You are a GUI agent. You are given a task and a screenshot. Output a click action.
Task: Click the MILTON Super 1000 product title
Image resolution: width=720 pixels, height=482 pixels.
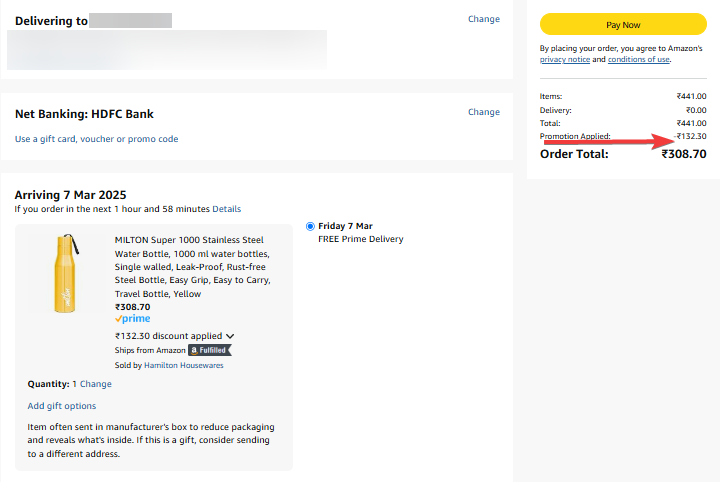(192, 267)
